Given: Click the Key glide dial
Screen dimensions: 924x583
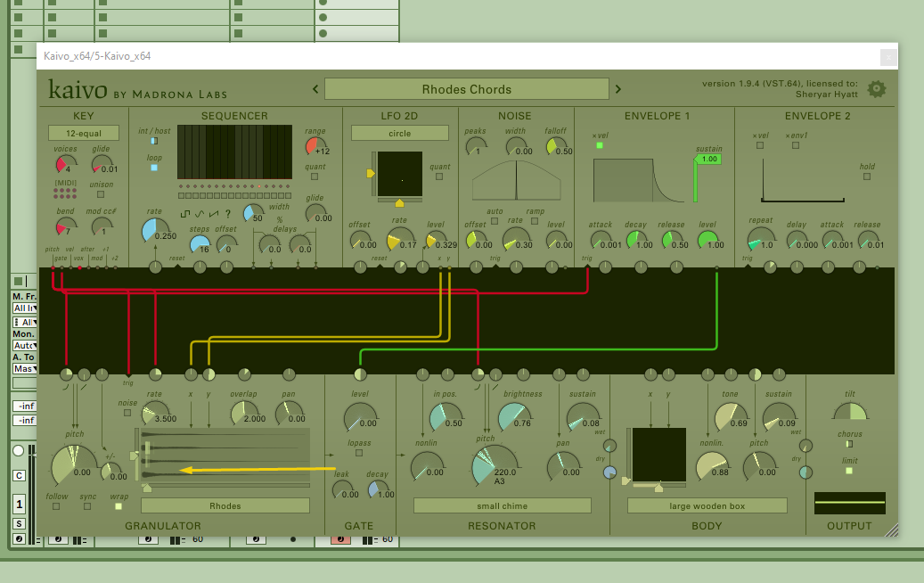Looking at the screenshot, I should click(x=102, y=164).
